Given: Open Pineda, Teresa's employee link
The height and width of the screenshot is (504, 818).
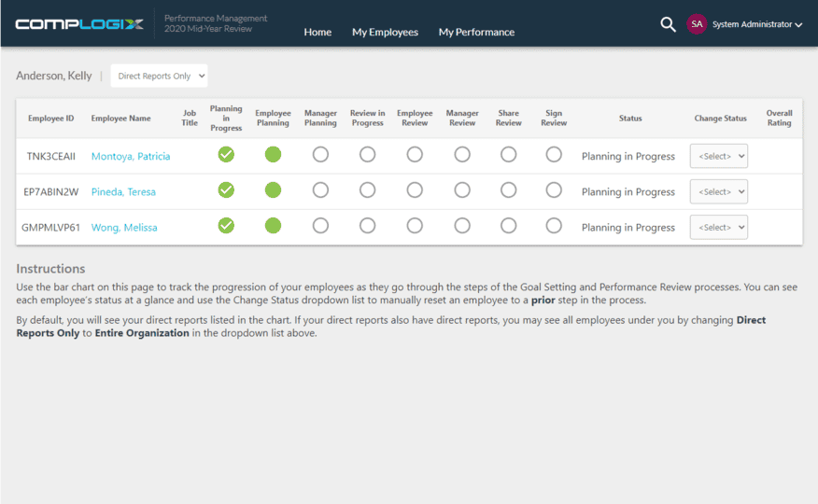Looking at the screenshot, I should [123, 192].
